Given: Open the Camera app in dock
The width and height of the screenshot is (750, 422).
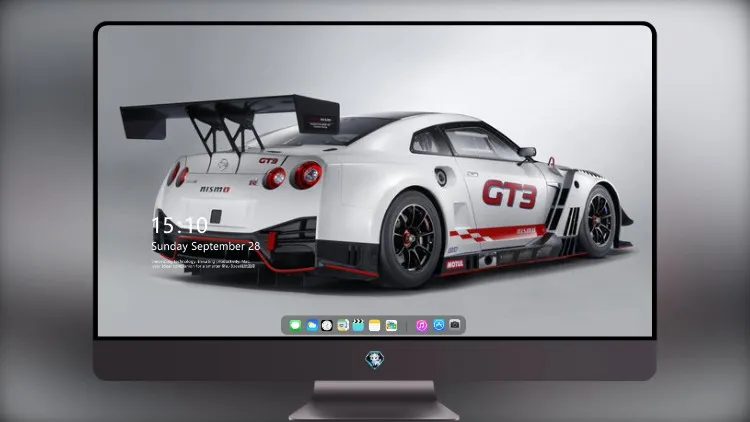Looking at the screenshot, I should (x=455, y=325).
